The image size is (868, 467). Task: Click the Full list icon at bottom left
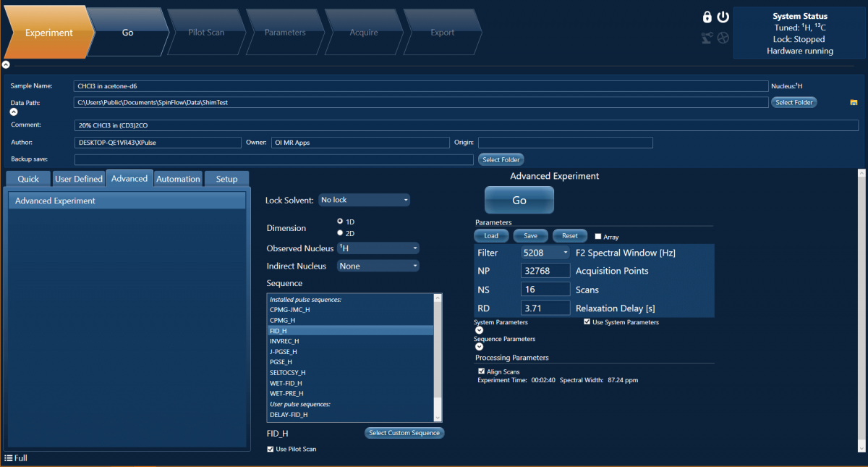pos(9,458)
